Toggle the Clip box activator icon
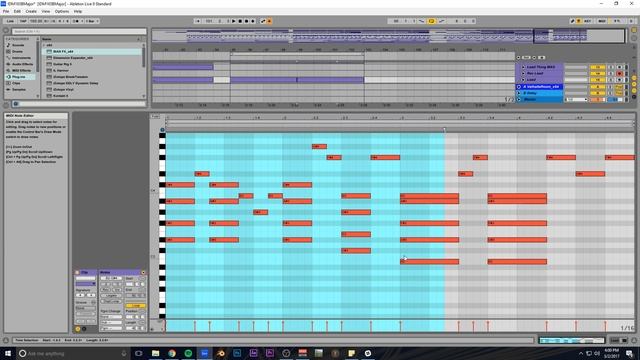The image size is (640, 360). 77,272
